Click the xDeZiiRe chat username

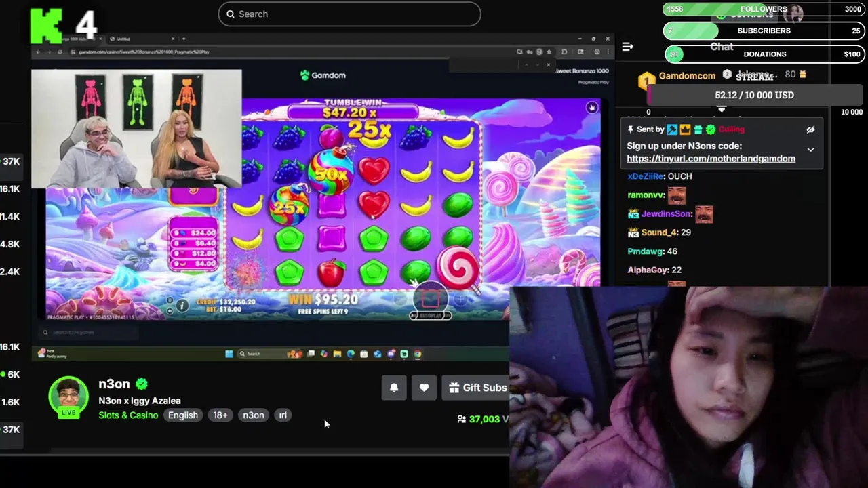point(646,176)
